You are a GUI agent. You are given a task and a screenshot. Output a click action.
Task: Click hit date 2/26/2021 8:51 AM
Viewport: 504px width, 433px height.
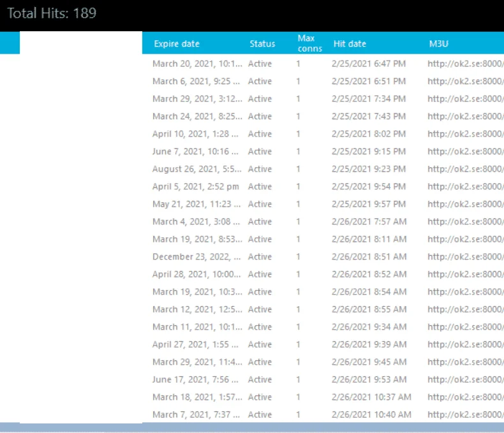(x=369, y=256)
